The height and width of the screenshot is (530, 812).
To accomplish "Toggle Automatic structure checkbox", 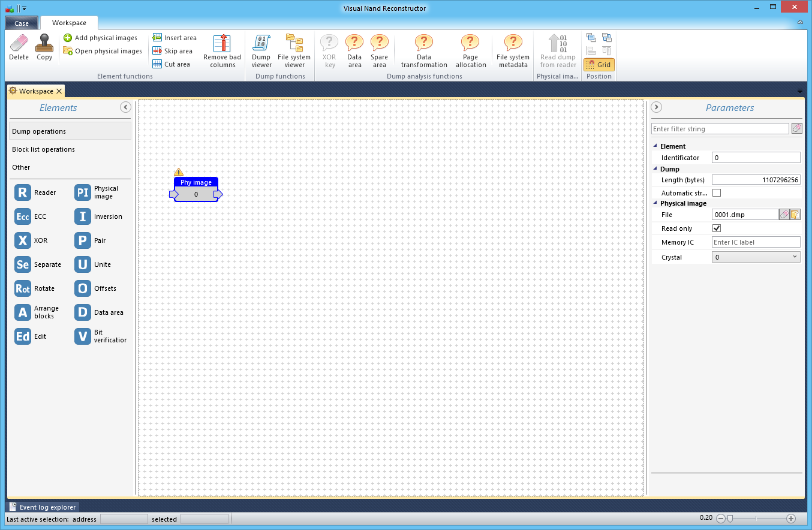I will (x=717, y=193).
